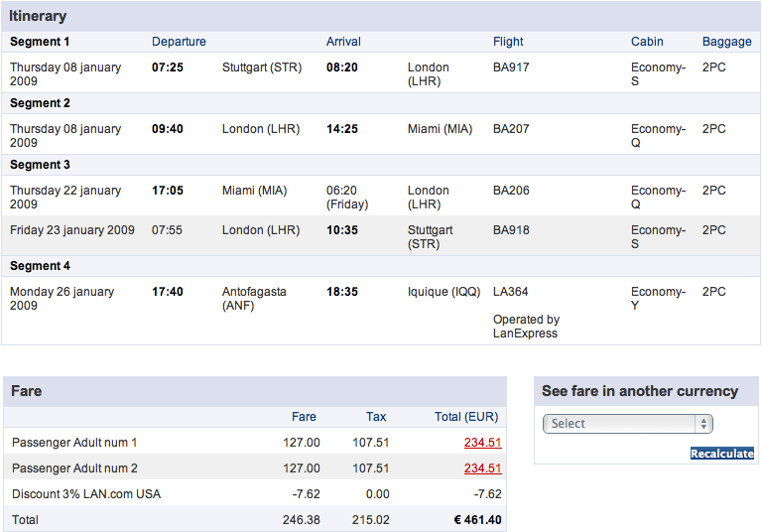This screenshot has height=532, width=762.
Task: Click the Cabin column header
Action: [647, 42]
